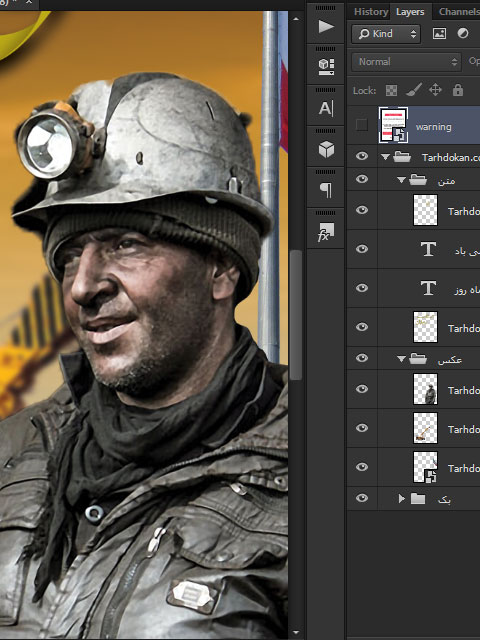The image size is (480, 640).
Task: Filter layers by pixel layer icon
Action: [x=439, y=33]
